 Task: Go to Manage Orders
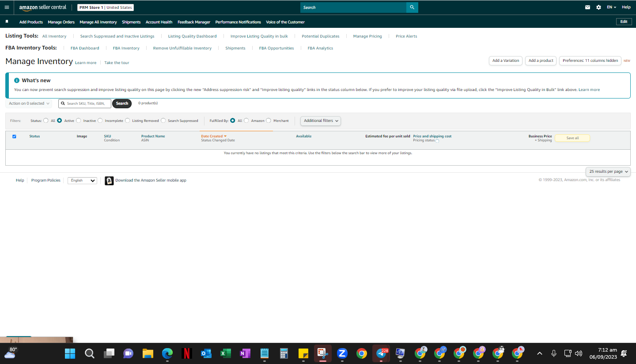[61, 22]
